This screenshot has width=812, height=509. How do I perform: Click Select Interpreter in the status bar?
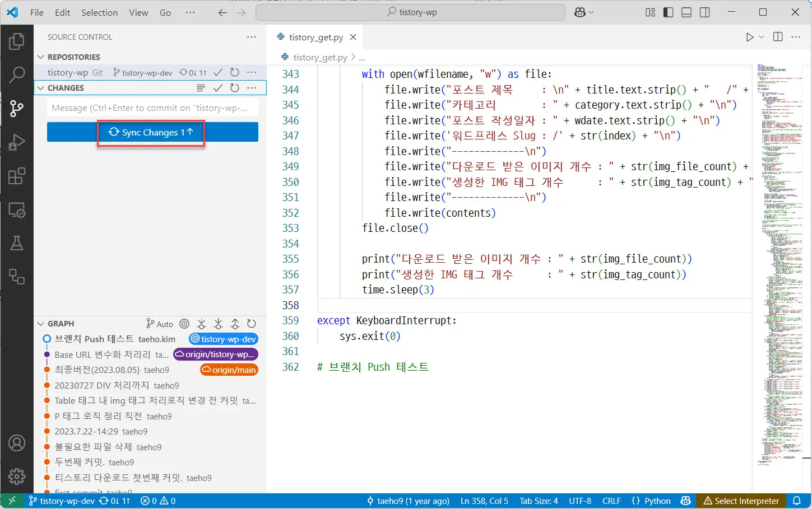(x=741, y=501)
